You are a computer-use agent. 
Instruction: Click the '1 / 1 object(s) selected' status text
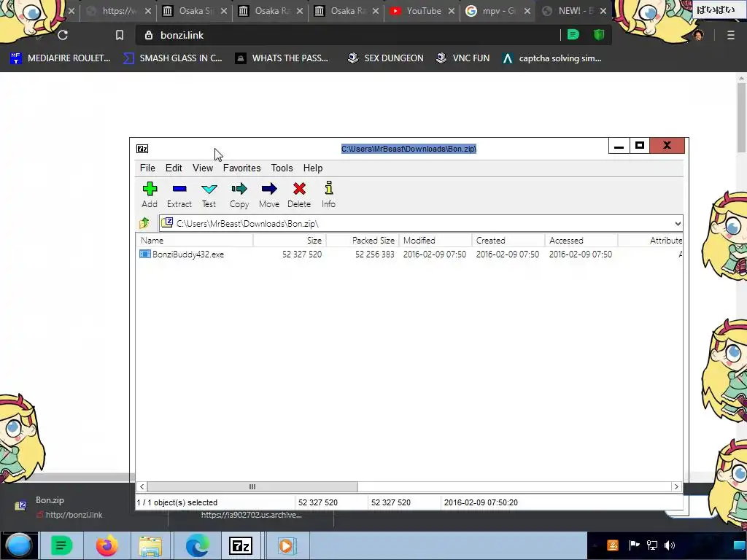coord(177,502)
